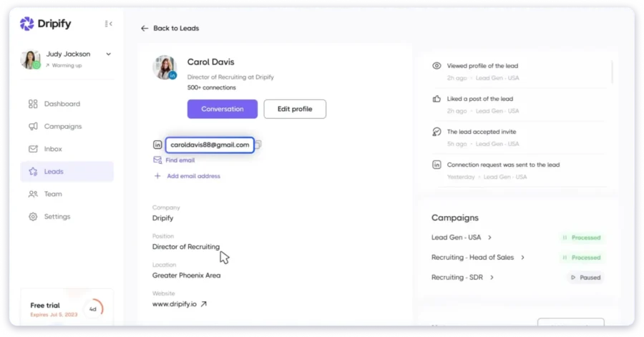Click the Settings gear icon
Image resolution: width=644 pixels, height=337 pixels.
coord(33,217)
